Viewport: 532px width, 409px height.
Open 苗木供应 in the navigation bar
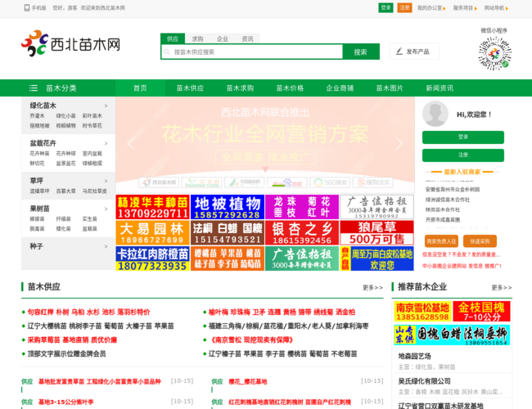[x=190, y=88]
